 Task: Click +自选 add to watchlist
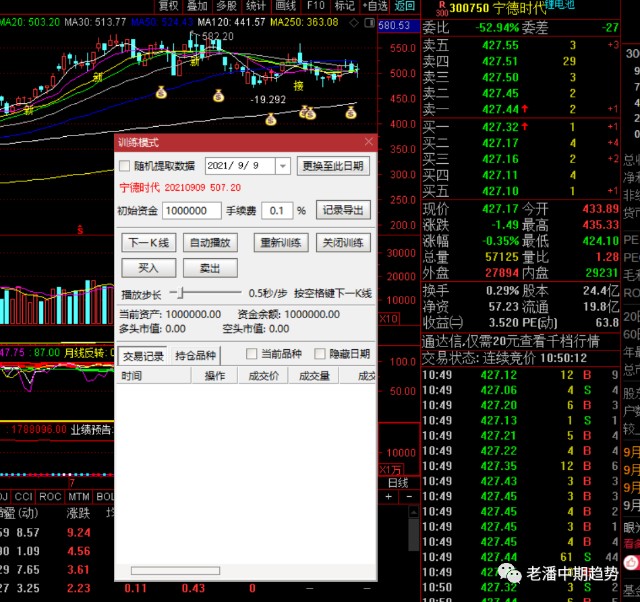coord(375,6)
